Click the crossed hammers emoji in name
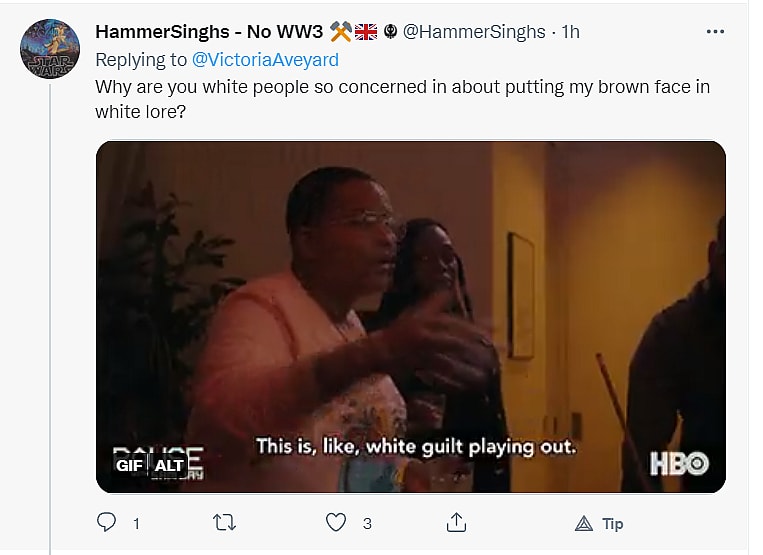Viewport: 763px width, 555px height. [x=341, y=32]
